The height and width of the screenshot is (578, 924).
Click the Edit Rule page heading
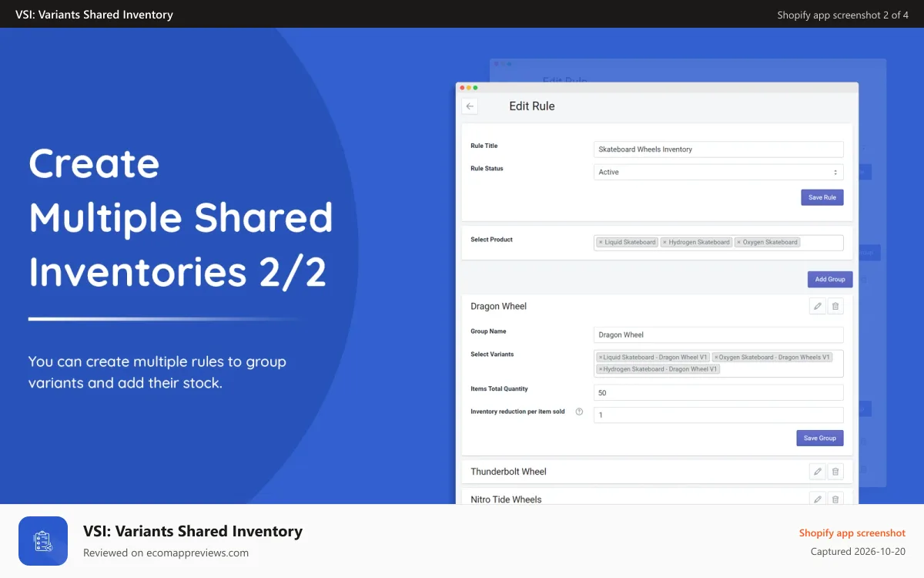(x=532, y=106)
